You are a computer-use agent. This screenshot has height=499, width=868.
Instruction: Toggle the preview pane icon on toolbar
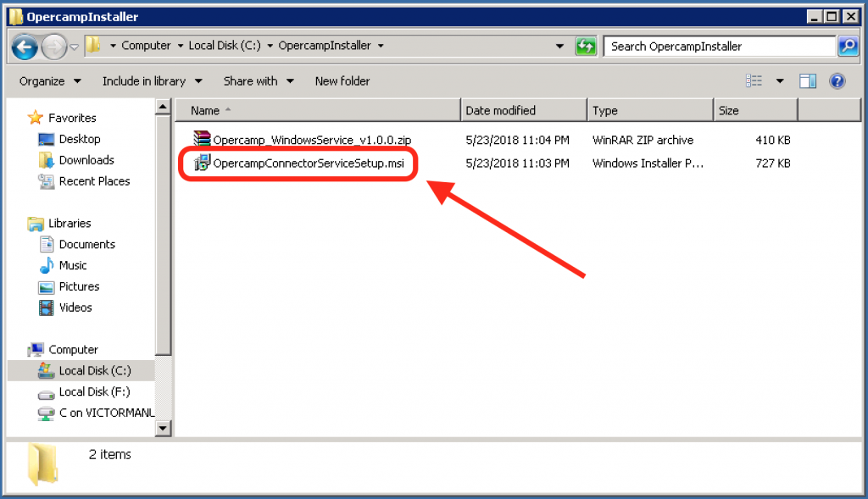click(x=807, y=80)
